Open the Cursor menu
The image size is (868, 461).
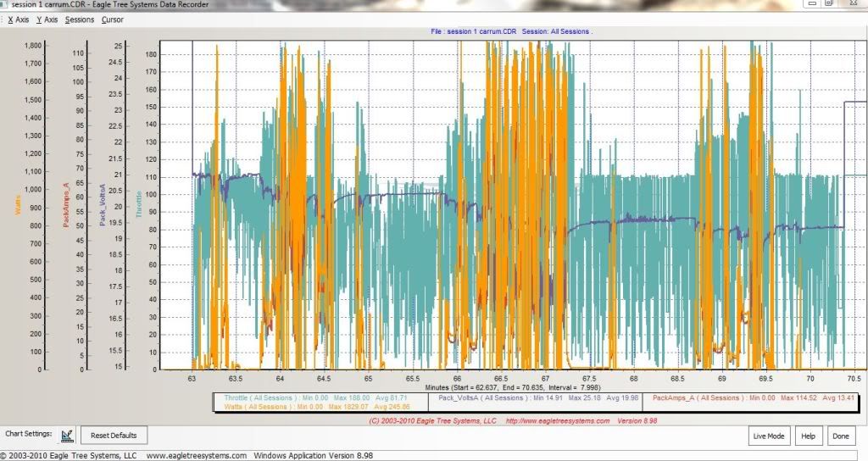pos(112,19)
